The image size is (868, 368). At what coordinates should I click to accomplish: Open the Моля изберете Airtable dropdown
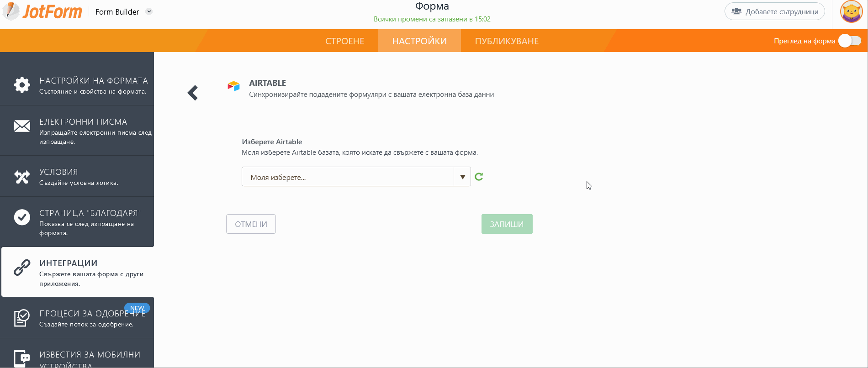[356, 177]
